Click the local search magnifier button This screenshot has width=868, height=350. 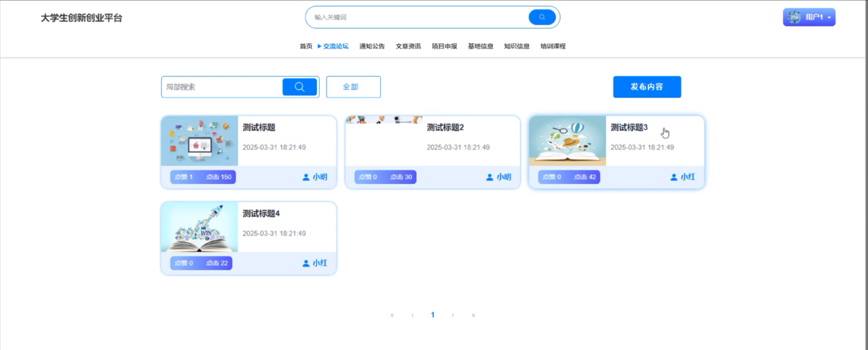click(x=299, y=87)
